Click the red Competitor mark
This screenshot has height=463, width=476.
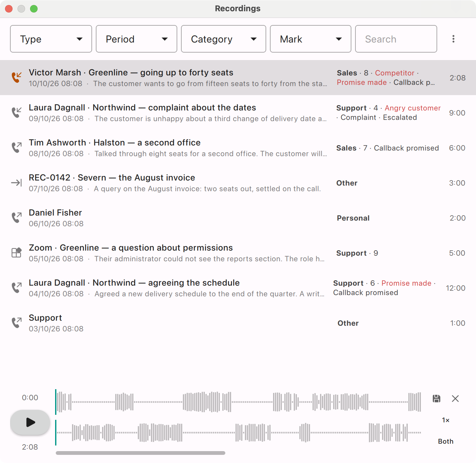pos(395,73)
